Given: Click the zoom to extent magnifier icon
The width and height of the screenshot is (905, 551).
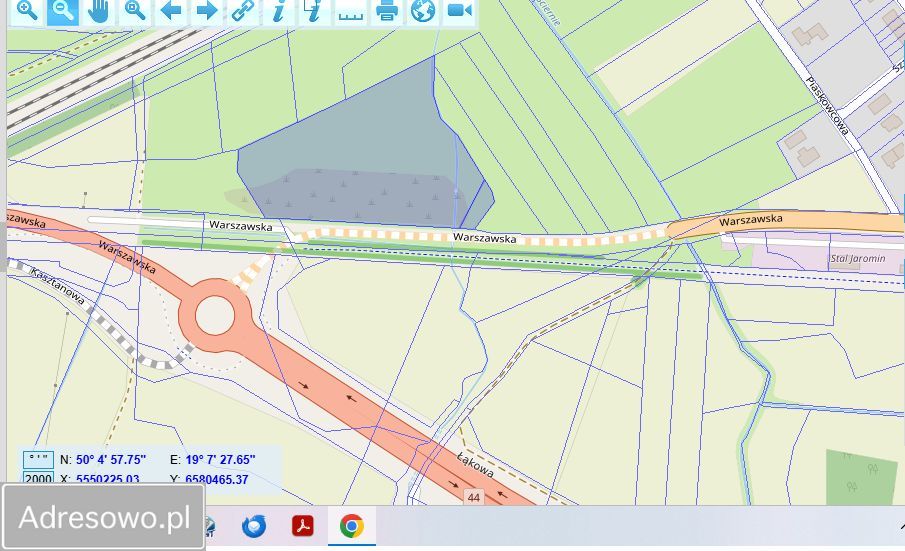Looking at the screenshot, I should pos(134,10).
